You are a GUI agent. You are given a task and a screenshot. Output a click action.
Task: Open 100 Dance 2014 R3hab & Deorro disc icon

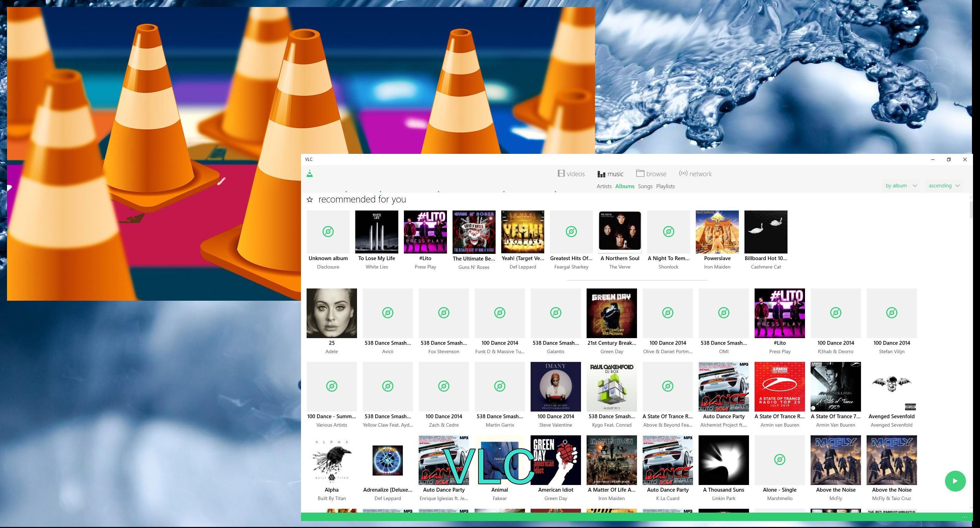[x=836, y=313]
